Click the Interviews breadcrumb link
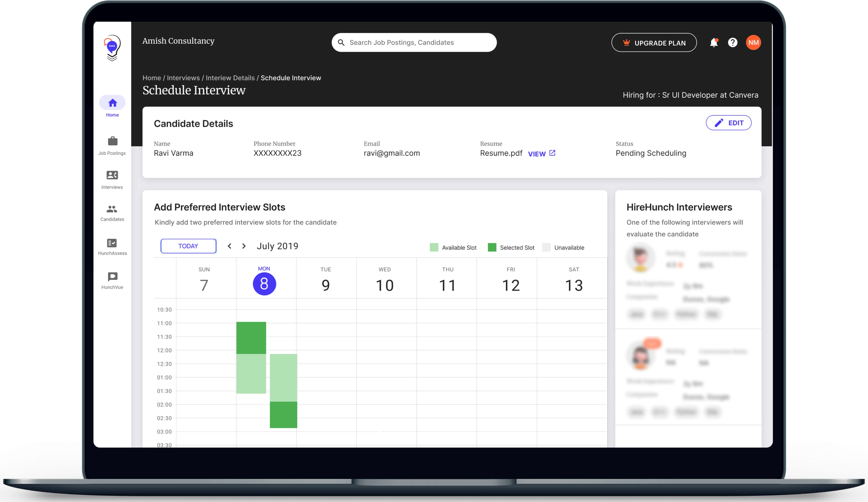The image size is (868, 502). tap(183, 78)
